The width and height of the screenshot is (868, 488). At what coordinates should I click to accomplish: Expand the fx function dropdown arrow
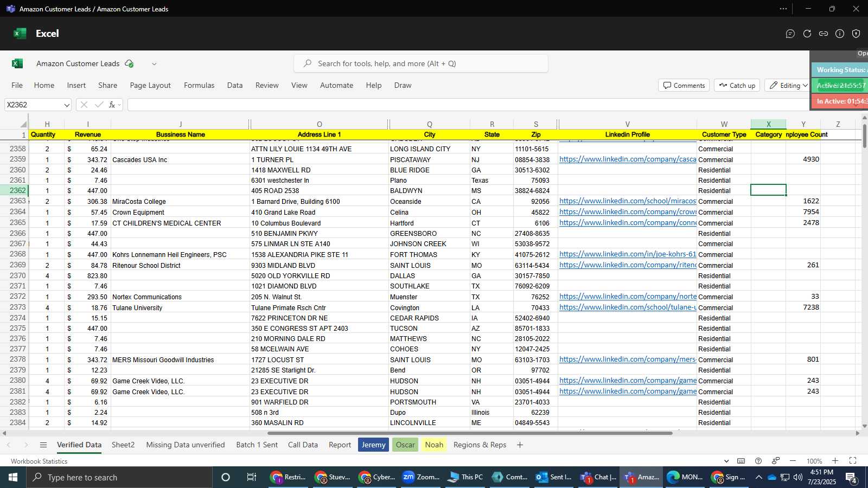point(119,105)
